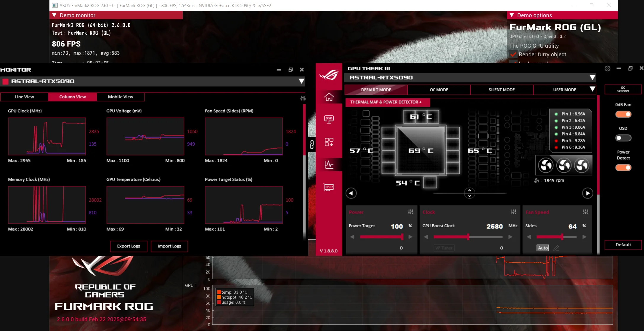The width and height of the screenshot is (644, 331).
Task: Toggle the Power Detect switch
Action: [623, 168]
